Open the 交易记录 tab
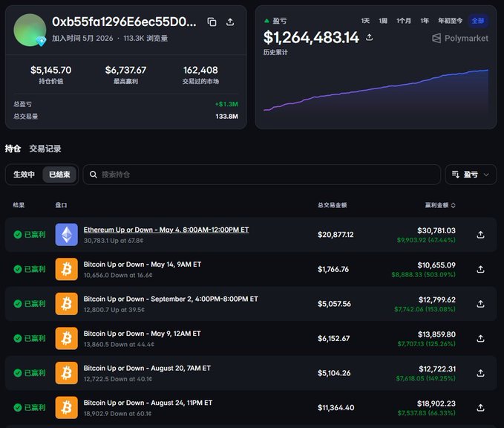This screenshot has width=504, height=428. [45, 149]
